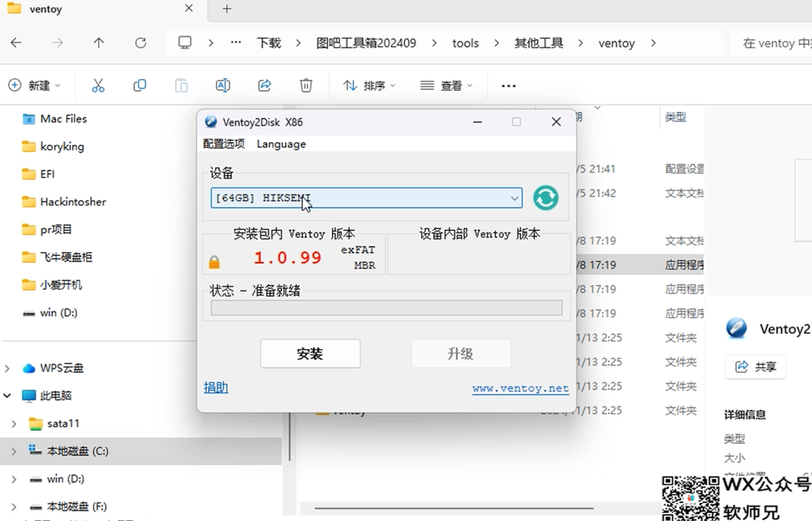Open the device dropdown showing HIKSEMI

pos(367,198)
